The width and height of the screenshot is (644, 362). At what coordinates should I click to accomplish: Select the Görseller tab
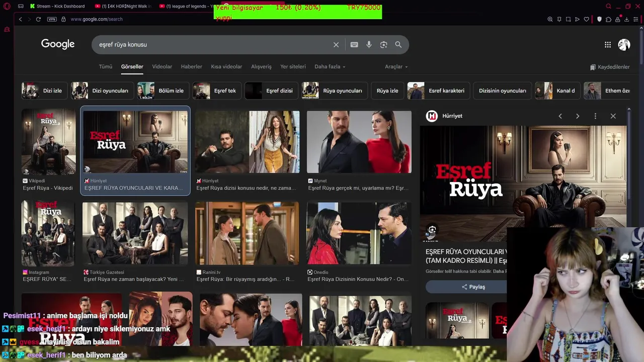coord(132,66)
